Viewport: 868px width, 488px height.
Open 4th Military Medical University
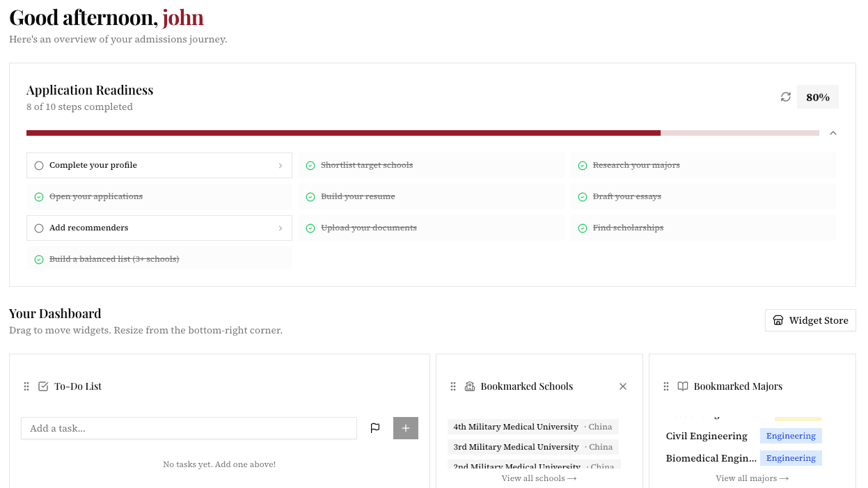[533, 427]
